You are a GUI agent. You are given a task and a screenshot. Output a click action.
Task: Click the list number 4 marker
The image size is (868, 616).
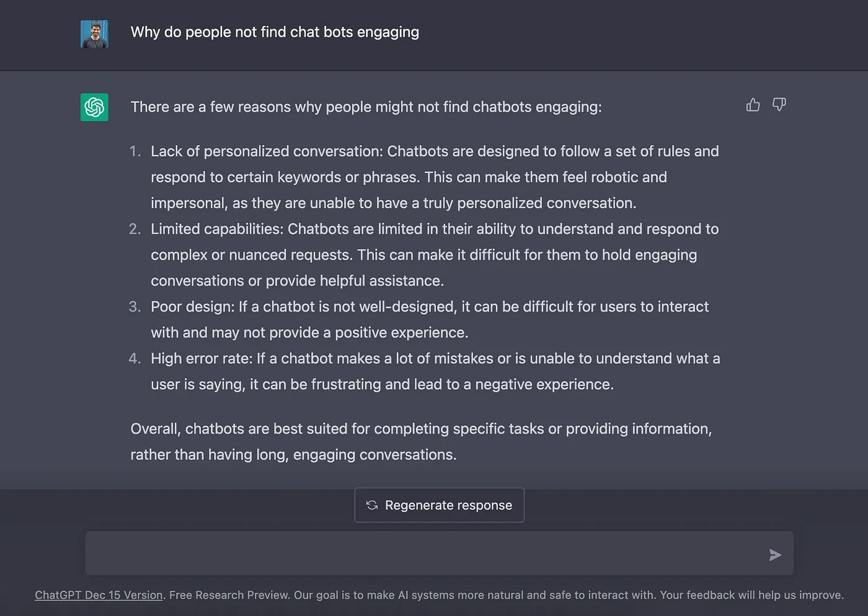[x=135, y=359]
